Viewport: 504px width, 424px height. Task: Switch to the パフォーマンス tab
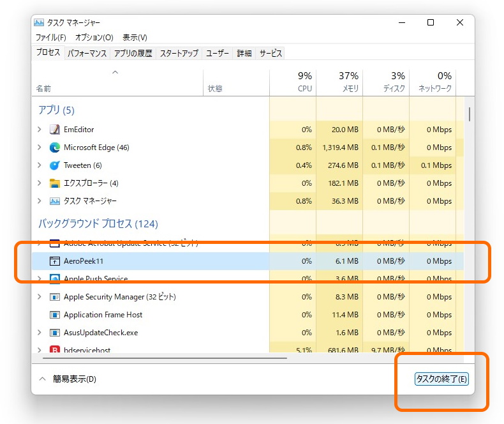[87, 54]
